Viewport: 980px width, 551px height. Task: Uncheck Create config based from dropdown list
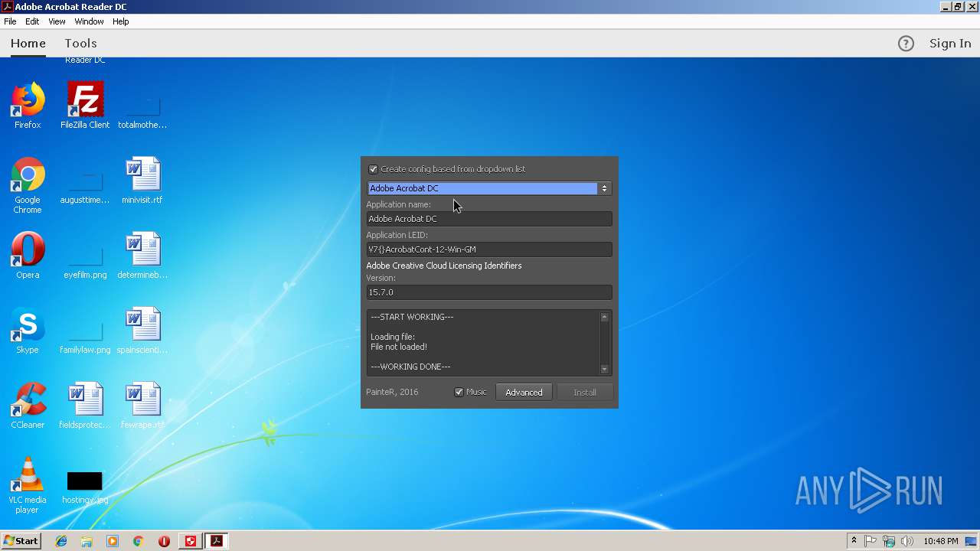374,169
